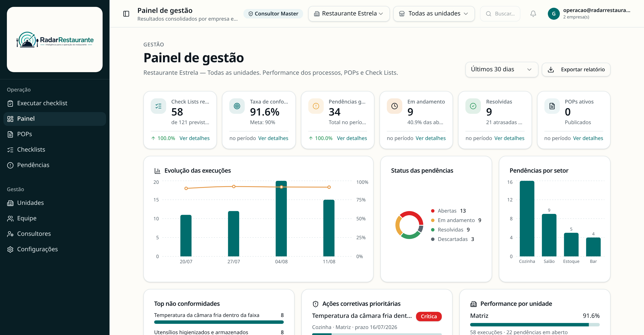Click Ver detalhes on POPs ativos card

pos(588,138)
